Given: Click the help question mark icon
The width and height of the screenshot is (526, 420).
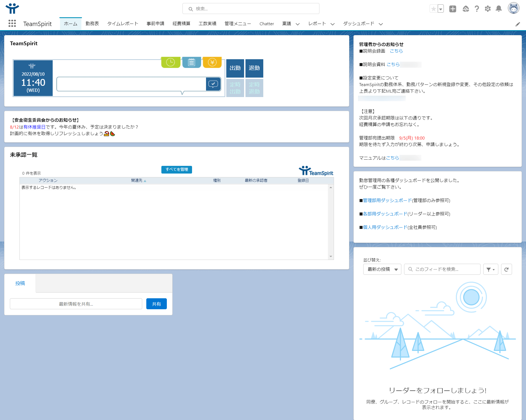Looking at the screenshot, I should [477, 9].
